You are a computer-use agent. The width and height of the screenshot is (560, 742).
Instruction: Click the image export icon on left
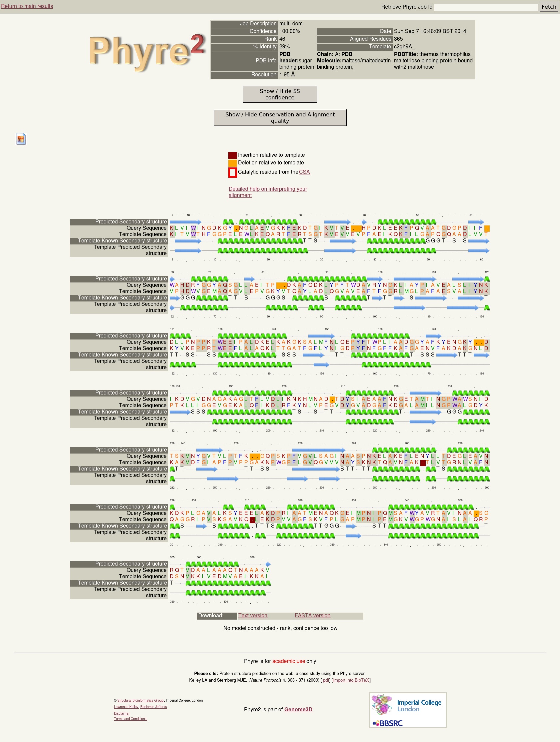tap(21, 139)
